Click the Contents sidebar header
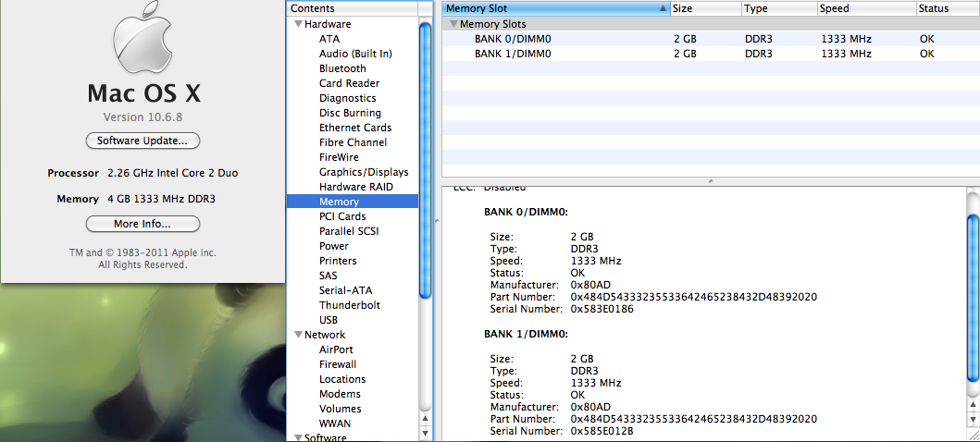Viewport: 980px width, 442px height. pos(353,8)
